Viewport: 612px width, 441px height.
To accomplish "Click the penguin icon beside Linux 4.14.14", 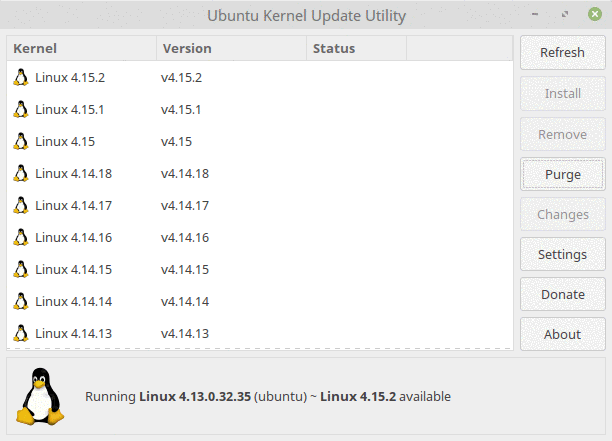I will [21, 301].
